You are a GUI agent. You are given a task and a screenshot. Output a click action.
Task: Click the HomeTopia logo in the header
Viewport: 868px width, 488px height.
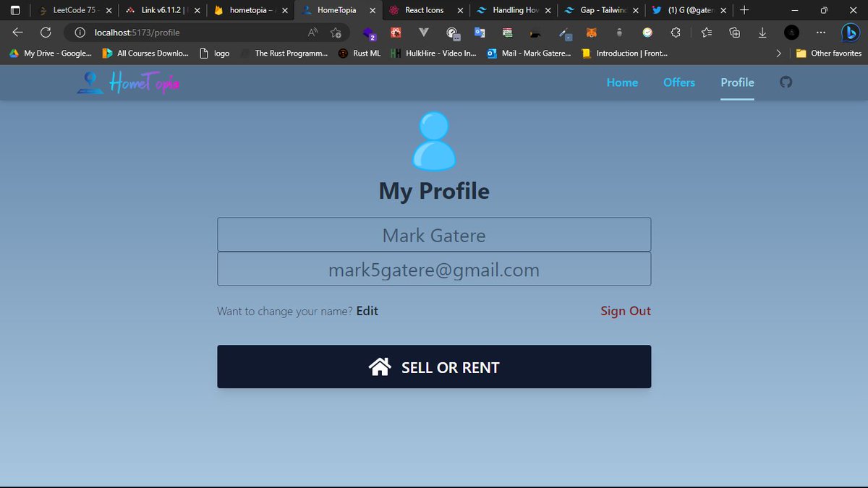pyautogui.click(x=128, y=82)
